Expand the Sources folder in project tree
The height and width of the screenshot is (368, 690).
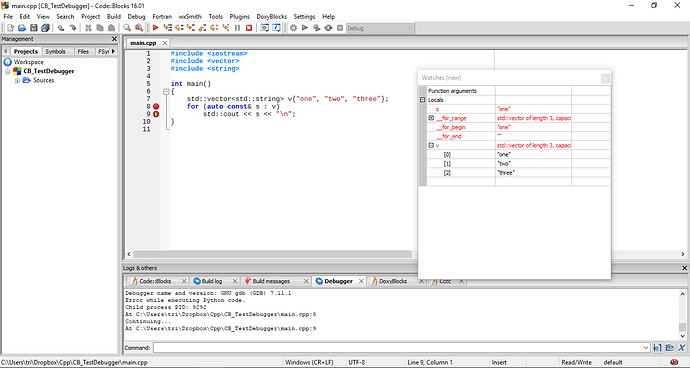click(x=17, y=81)
